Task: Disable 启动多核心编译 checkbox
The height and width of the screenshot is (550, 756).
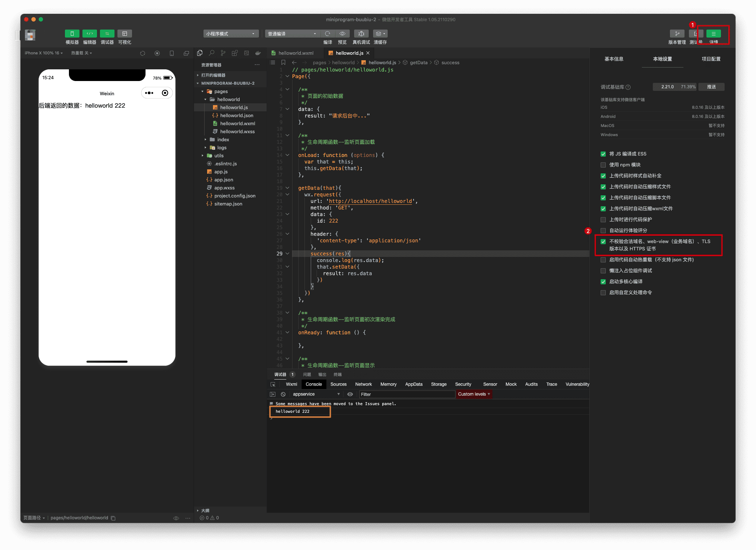Action: (603, 282)
